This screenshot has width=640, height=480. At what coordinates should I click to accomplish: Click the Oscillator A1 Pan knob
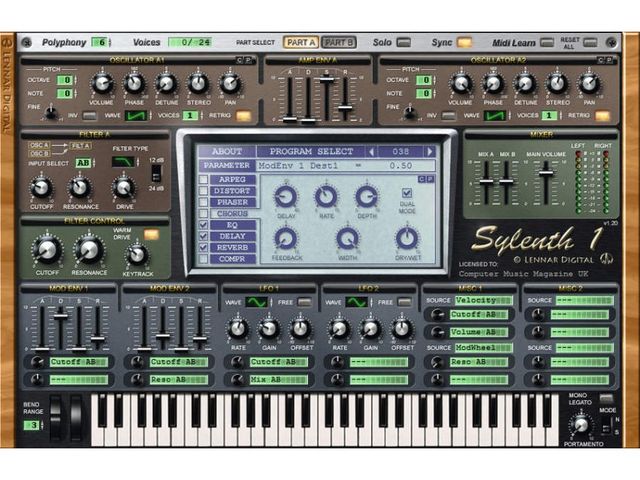tap(231, 84)
